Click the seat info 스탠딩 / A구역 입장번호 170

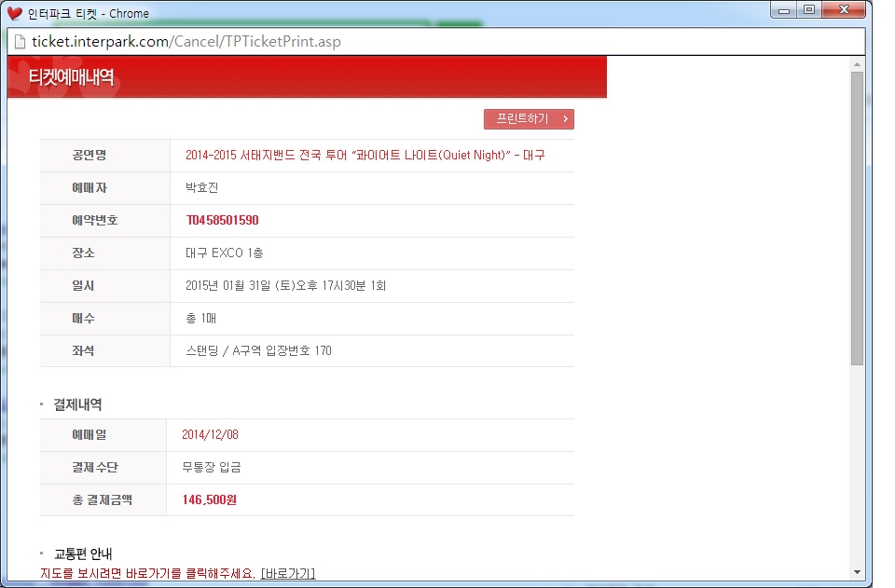(x=258, y=351)
